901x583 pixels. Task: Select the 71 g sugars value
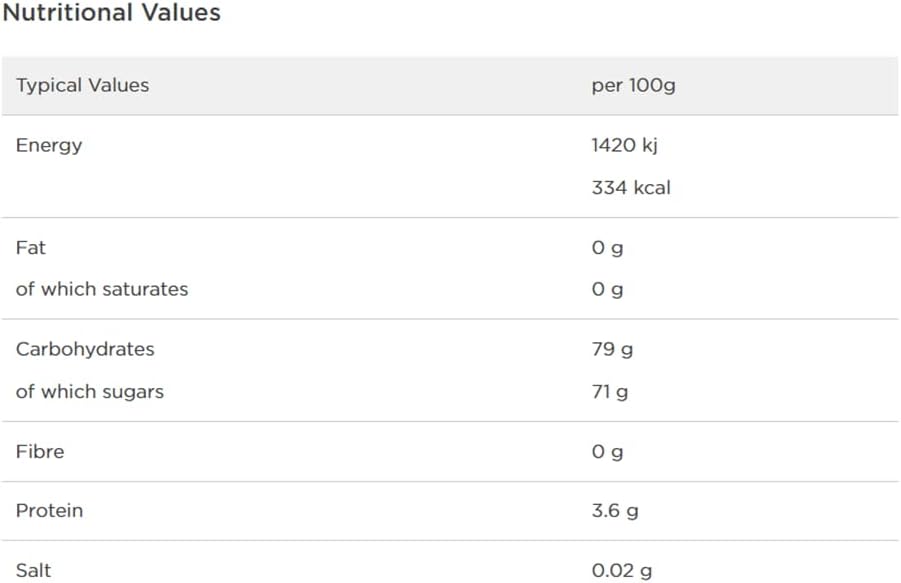[x=610, y=391]
